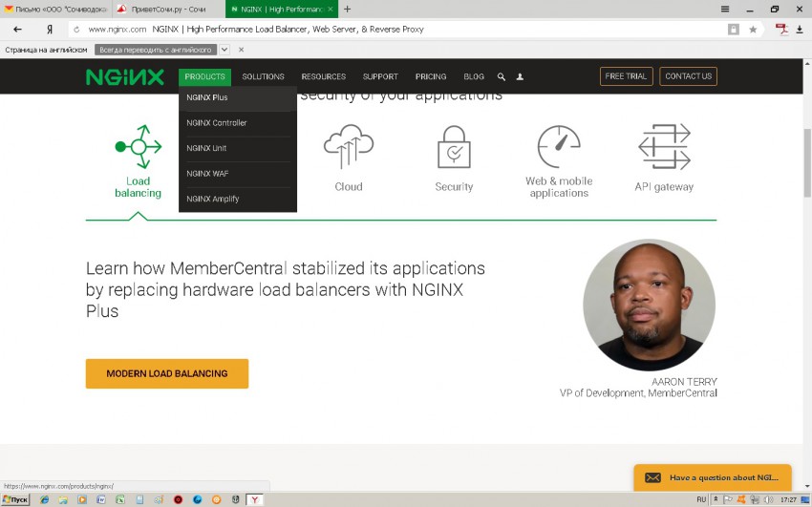Click the user account icon in navbar
The image size is (812, 507).
click(520, 76)
